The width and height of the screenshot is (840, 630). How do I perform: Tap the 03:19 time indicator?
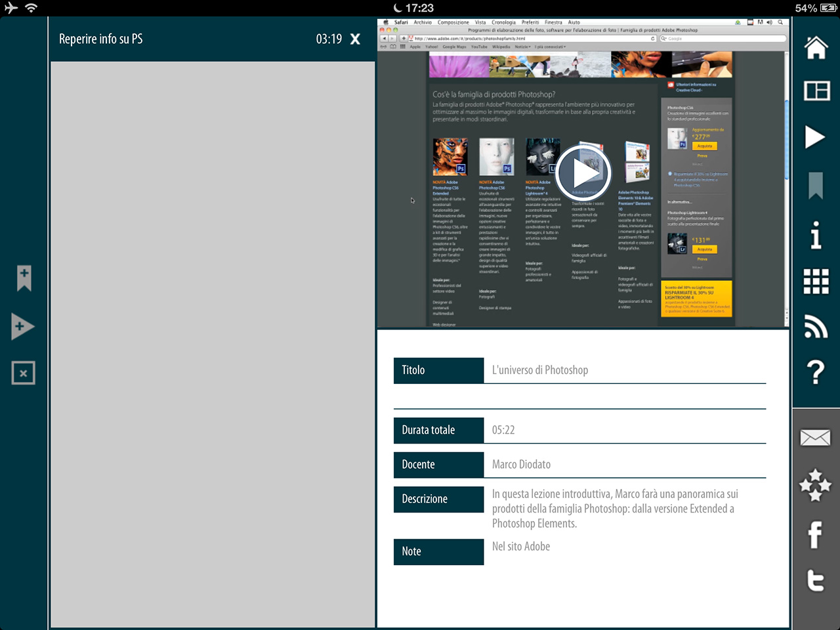pos(329,39)
